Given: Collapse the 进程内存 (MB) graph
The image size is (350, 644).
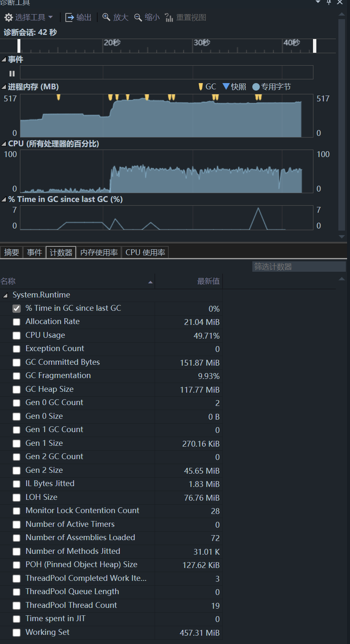Looking at the screenshot, I should click(4, 87).
